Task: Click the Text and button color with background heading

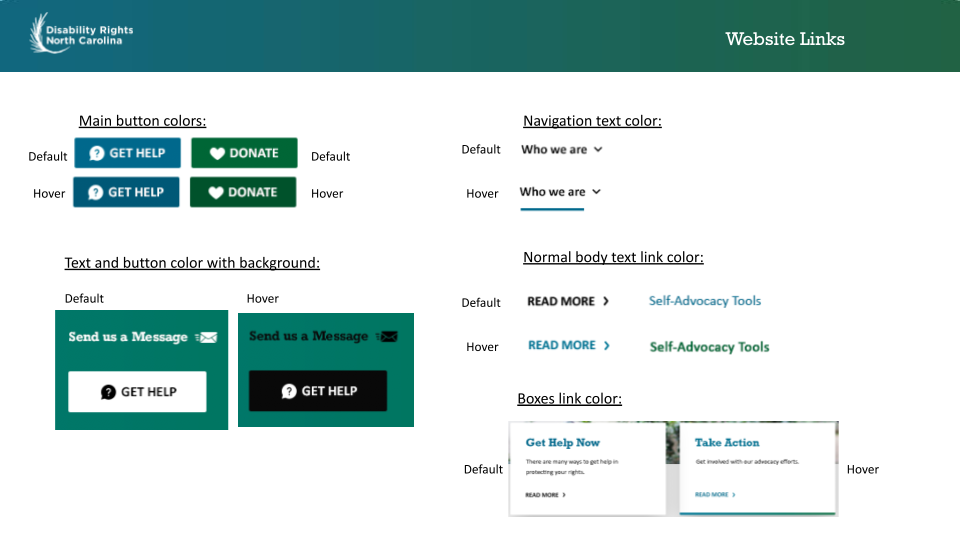Action: point(192,263)
